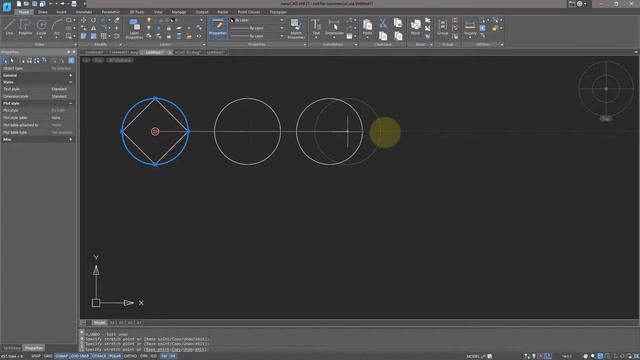Click the Properties palette button in ribbon
This screenshot has height=360, width=640.
coord(218,28)
